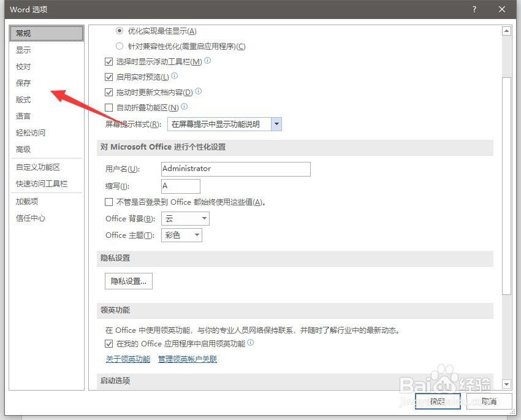The width and height of the screenshot is (521, 420).
Task: Click the help question mark icon
Action: pyautogui.click(x=474, y=9)
